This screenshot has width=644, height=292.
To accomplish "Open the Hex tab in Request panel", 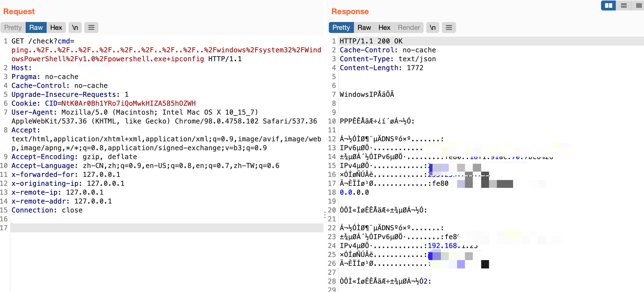I will pos(56,27).
